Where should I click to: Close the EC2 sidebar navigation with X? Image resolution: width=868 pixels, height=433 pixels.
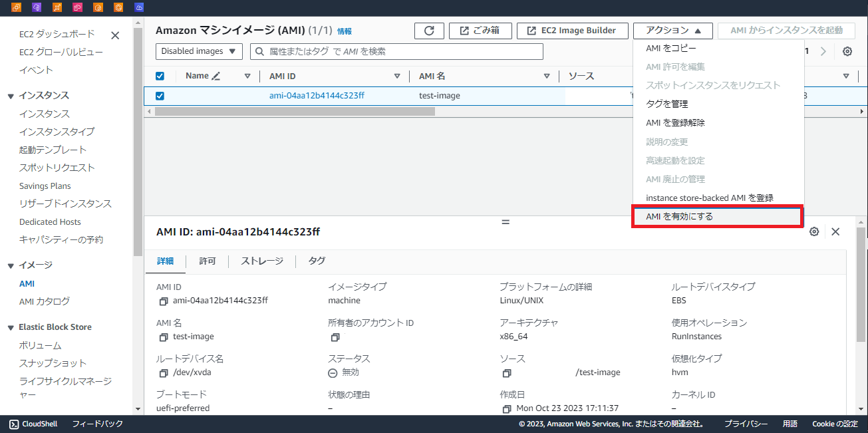tap(115, 35)
